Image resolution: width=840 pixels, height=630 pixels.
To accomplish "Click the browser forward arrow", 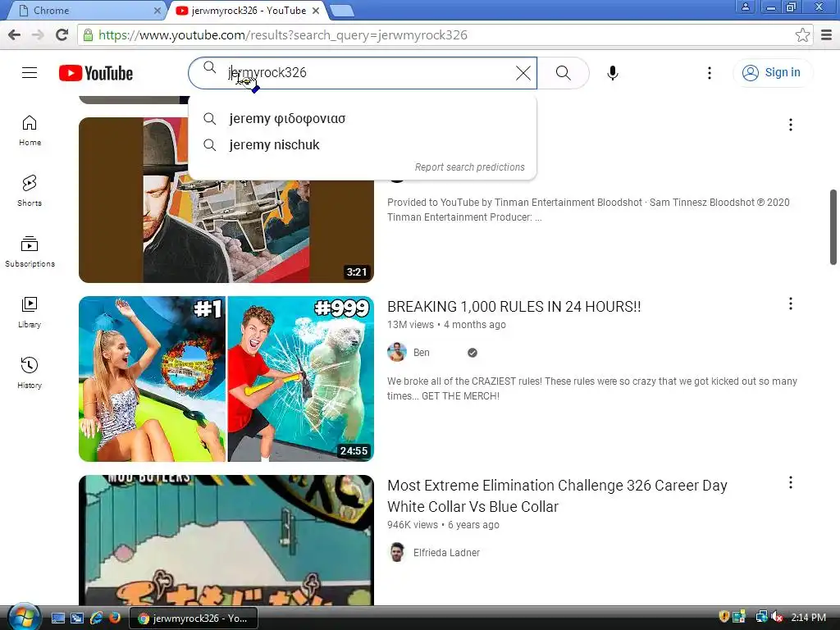I will coord(38,35).
